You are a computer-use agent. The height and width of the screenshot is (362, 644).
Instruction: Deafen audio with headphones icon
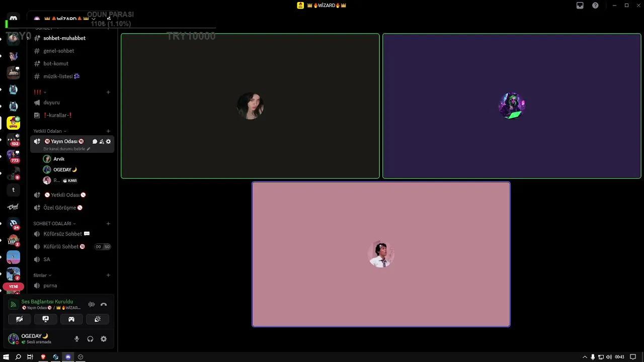[90, 339]
